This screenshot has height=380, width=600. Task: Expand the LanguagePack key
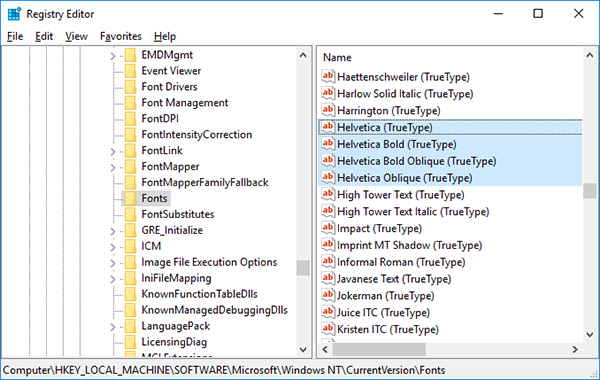click(x=112, y=327)
